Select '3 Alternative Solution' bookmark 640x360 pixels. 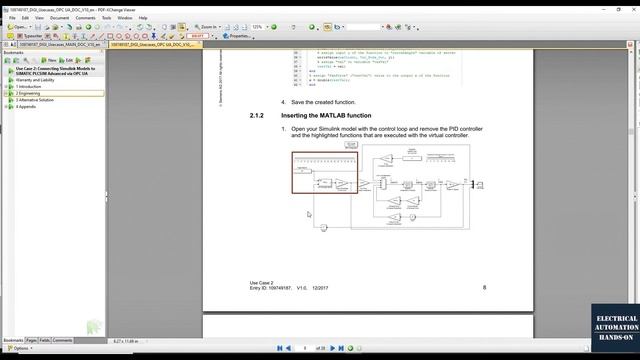(35, 100)
